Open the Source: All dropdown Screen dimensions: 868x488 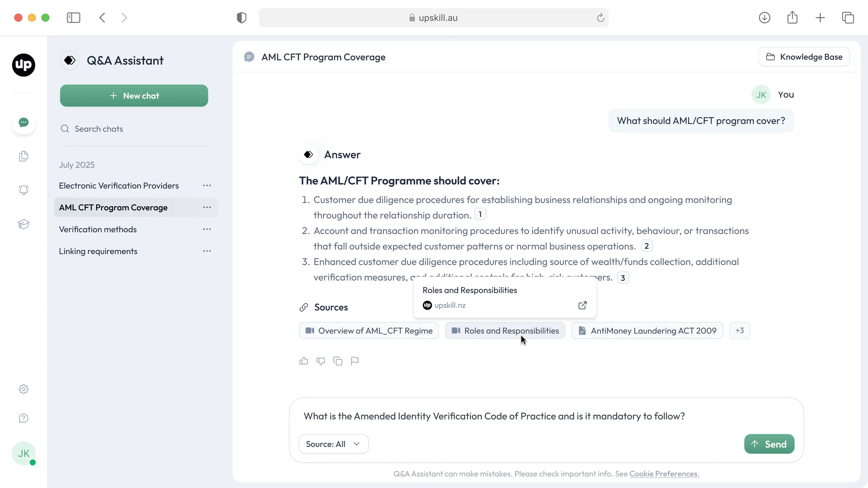(x=333, y=444)
